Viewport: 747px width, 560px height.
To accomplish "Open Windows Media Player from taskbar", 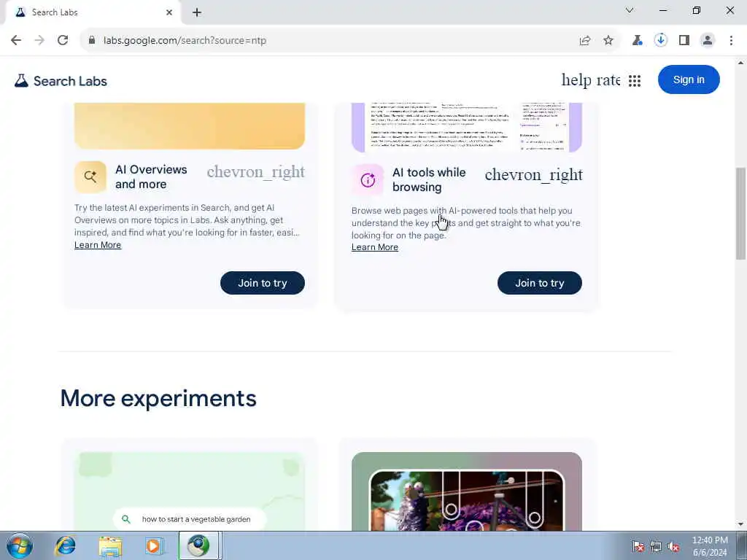I will pos(153,545).
